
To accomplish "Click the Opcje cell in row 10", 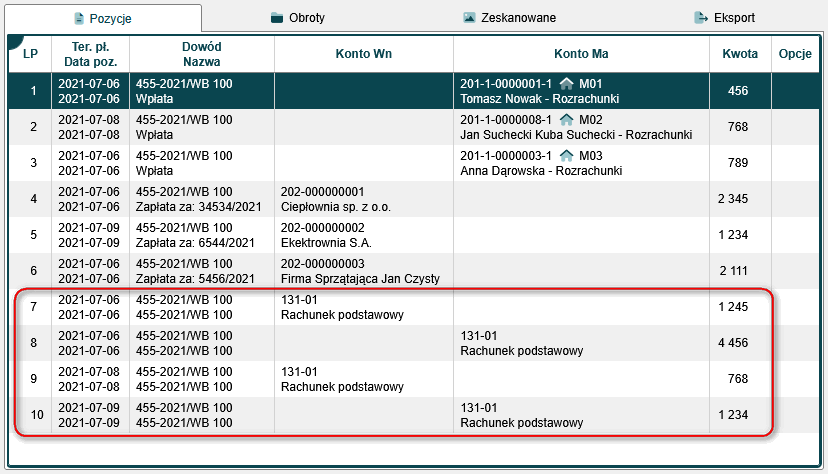I will [x=797, y=416].
